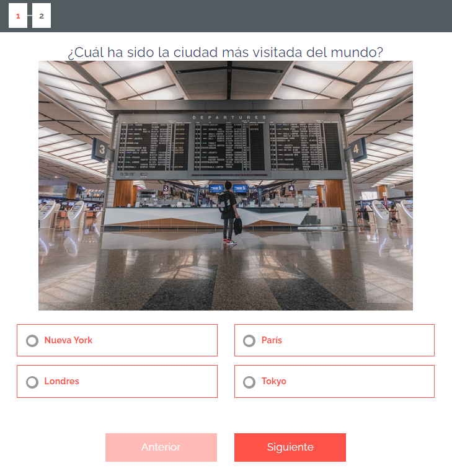Advance with the Siguiente button
This screenshot has height=476, width=452.
[290, 447]
